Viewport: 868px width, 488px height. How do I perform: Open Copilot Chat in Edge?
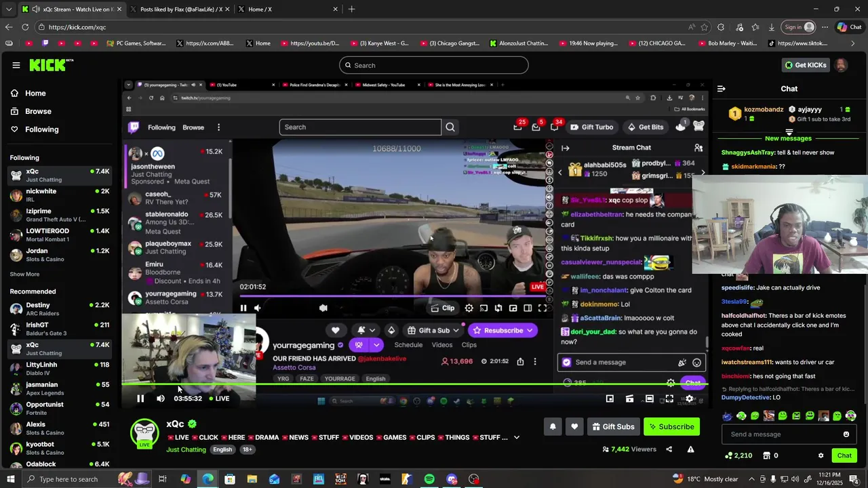pos(850,27)
